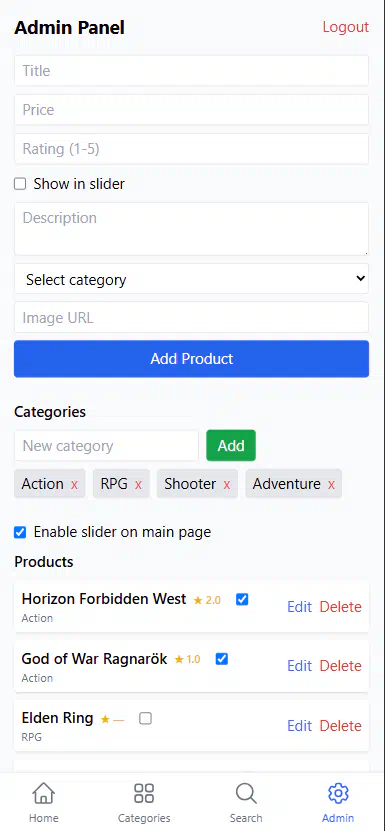Open the Home tab icon
This screenshot has width=385, height=831.
(43, 793)
